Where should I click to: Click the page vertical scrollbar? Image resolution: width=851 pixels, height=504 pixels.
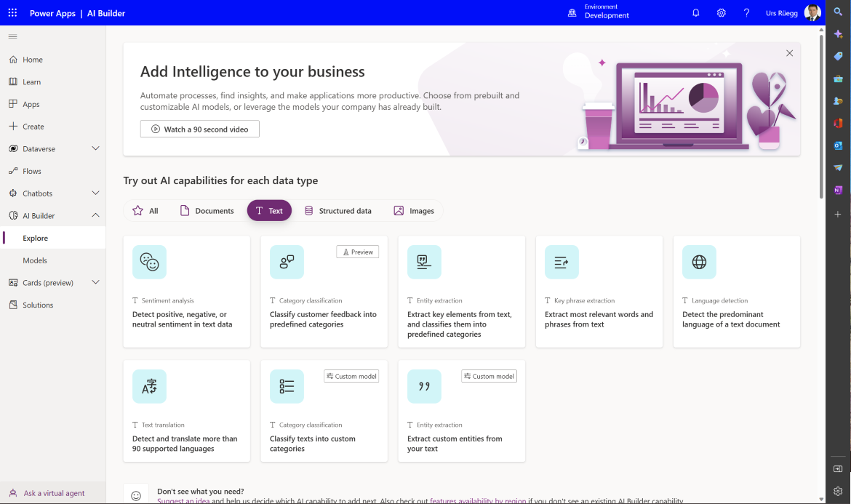(x=821, y=116)
